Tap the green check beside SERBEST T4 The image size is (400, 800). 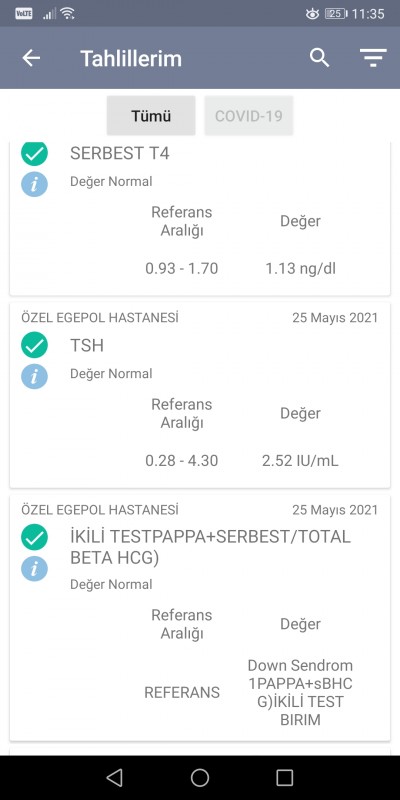point(34,153)
